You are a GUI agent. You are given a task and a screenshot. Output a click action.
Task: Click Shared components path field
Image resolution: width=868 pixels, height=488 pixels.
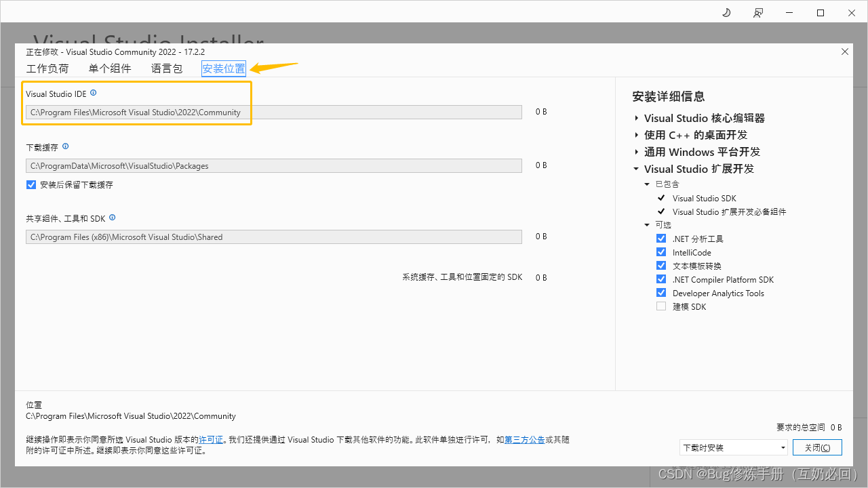(x=274, y=237)
